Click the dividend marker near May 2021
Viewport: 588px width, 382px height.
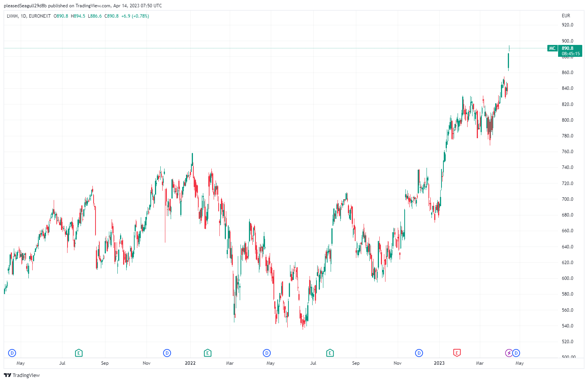coord(12,353)
